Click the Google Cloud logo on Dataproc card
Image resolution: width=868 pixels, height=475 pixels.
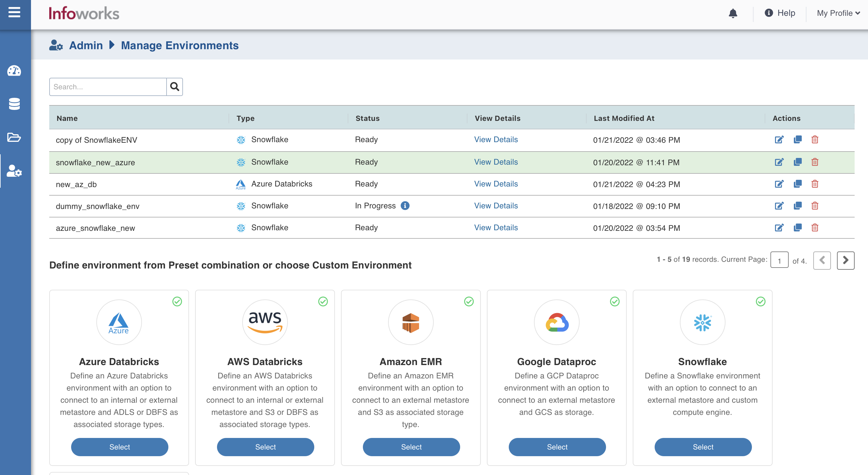pyautogui.click(x=557, y=323)
